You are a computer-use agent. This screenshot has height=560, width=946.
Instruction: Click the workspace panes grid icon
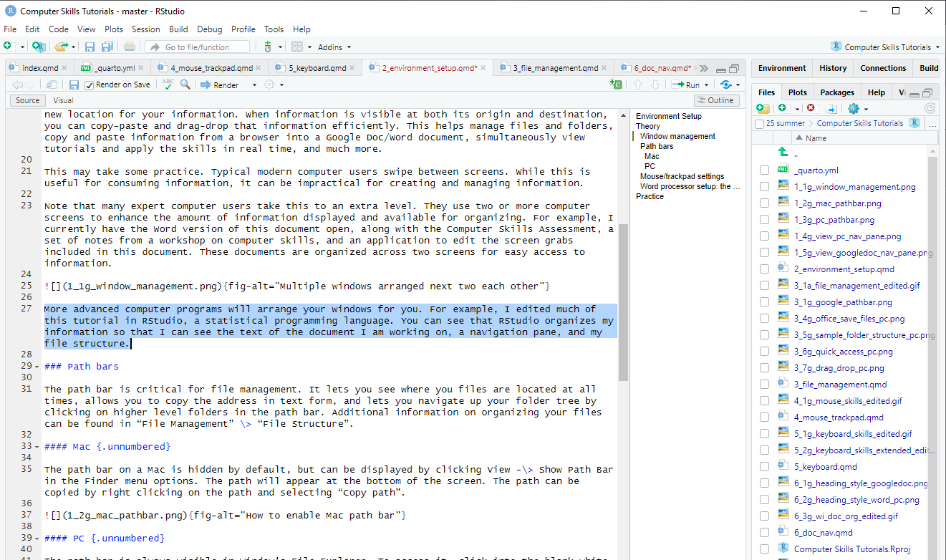point(297,47)
